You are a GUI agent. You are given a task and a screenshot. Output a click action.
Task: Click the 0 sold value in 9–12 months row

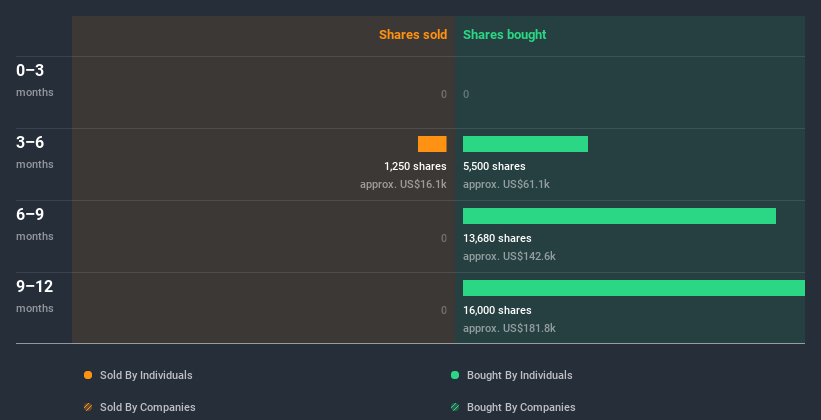coord(444,310)
